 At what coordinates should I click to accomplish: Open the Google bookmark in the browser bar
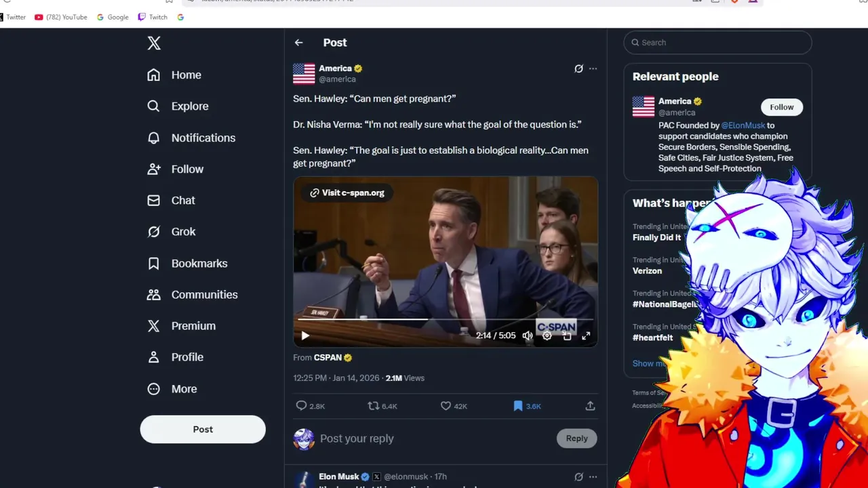point(113,17)
